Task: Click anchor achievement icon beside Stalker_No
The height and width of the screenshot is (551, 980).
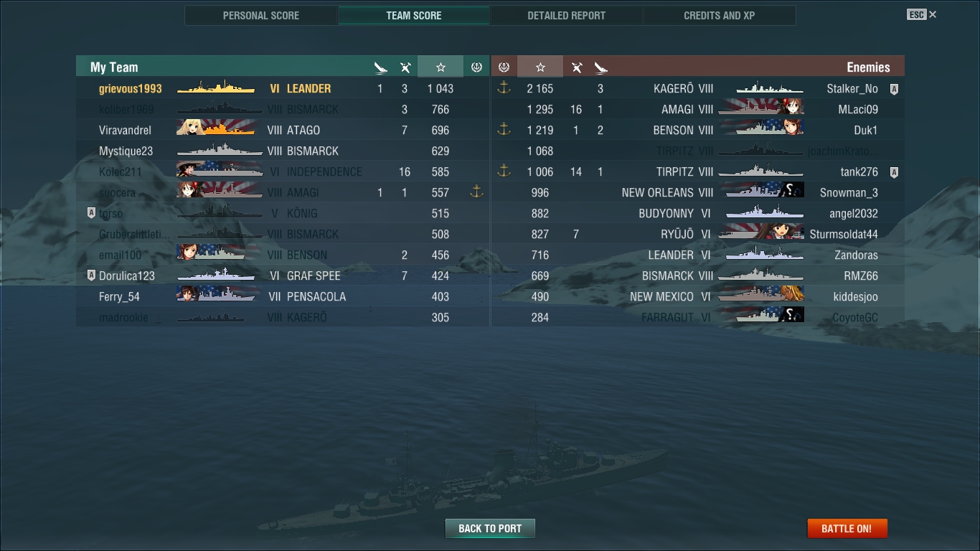Action: pyautogui.click(x=504, y=88)
